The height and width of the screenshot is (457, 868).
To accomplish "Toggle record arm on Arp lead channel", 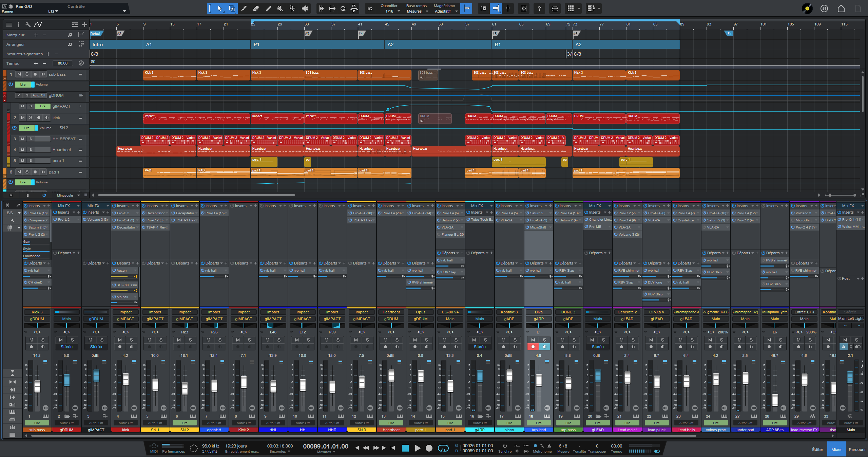I will click(533, 347).
